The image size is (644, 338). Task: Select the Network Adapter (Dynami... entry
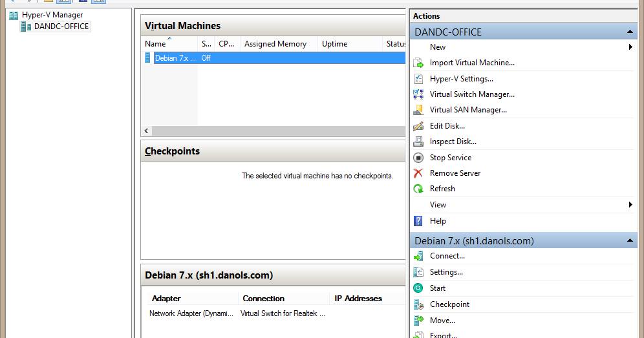coord(191,313)
